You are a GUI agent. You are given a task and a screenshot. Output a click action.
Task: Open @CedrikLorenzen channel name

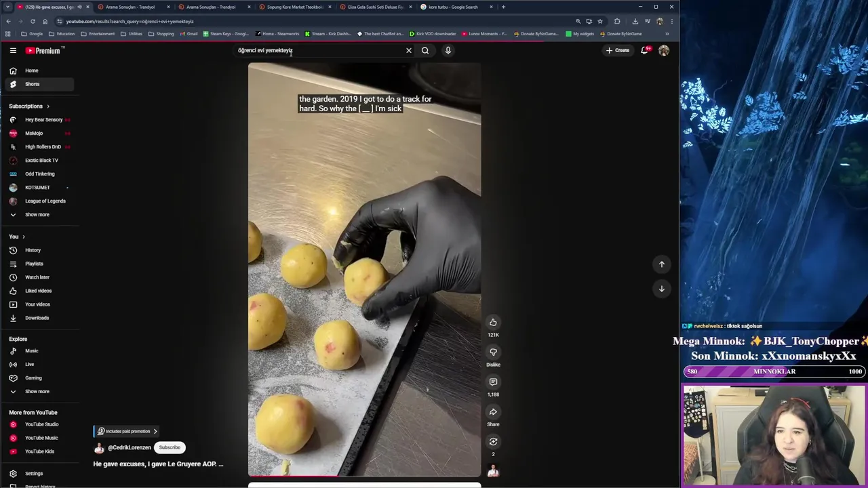pyautogui.click(x=130, y=447)
